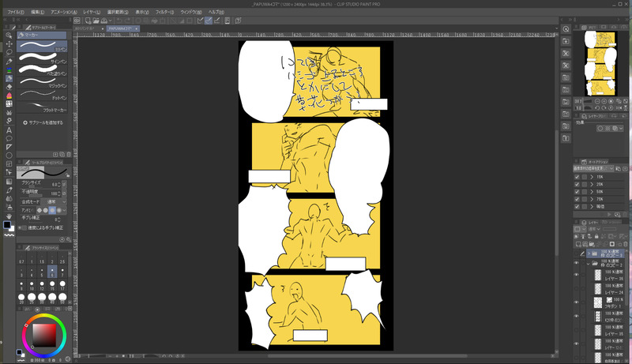Click the Navigator canvas thumbnail
This screenshot has width=632, height=364.
point(600,63)
